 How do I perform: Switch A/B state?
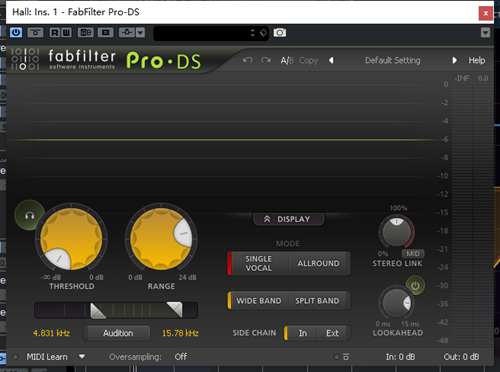286,60
